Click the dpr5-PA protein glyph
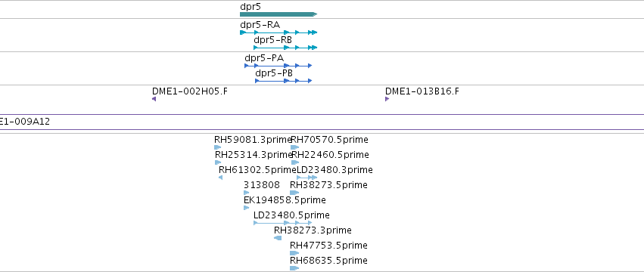 point(278,66)
